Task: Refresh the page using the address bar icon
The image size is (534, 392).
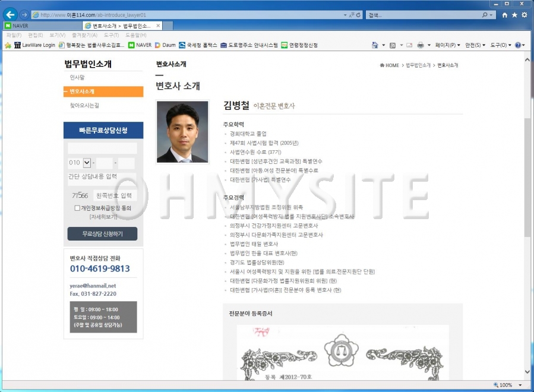Action: 359,15
